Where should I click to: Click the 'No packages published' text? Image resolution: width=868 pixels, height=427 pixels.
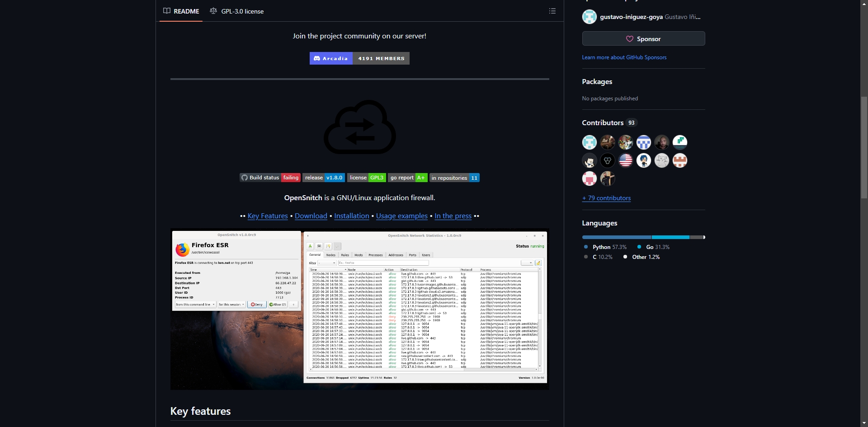pos(610,99)
